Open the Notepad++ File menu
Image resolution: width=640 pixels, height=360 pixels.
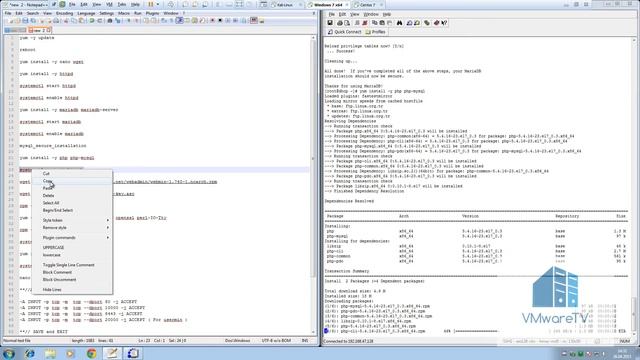[x=8, y=13]
